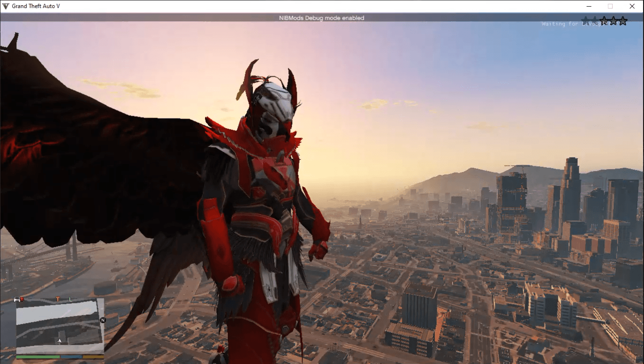The image size is (644, 364).
Task: Click the 'NIBMods Debug mode enabled' text
Action: tap(322, 18)
